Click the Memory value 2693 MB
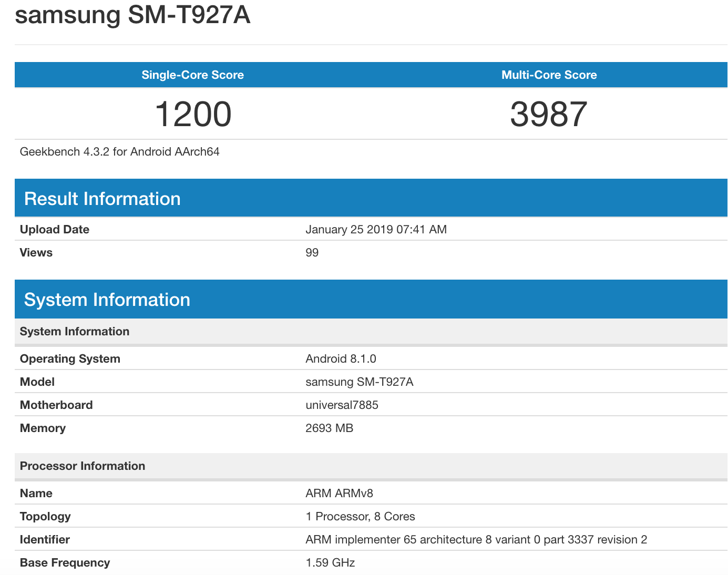The width and height of the screenshot is (728, 575). tap(329, 428)
